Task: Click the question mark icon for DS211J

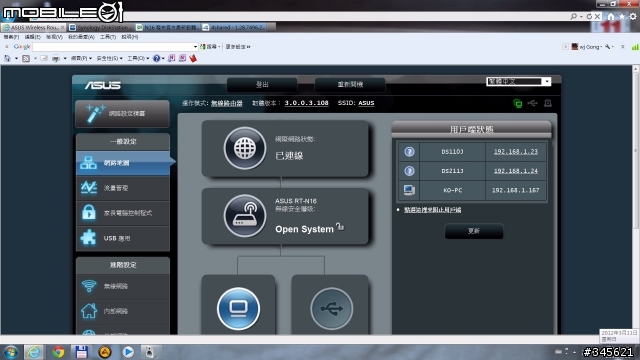Action: pyautogui.click(x=409, y=171)
